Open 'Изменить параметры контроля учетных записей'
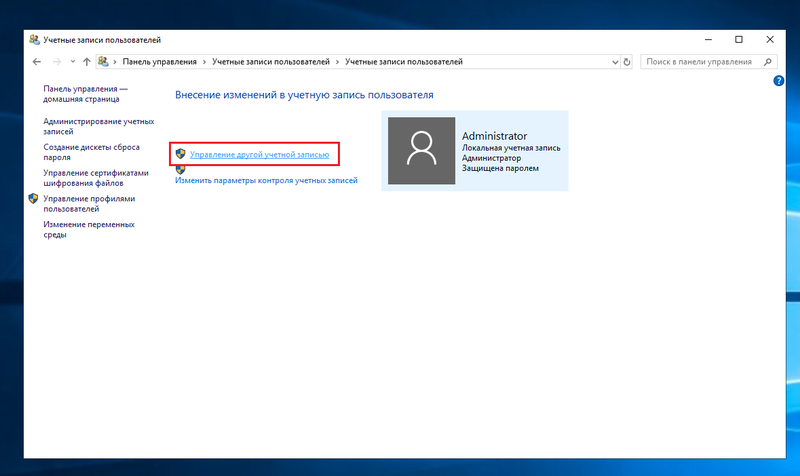The width and height of the screenshot is (800, 476). coord(266,181)
